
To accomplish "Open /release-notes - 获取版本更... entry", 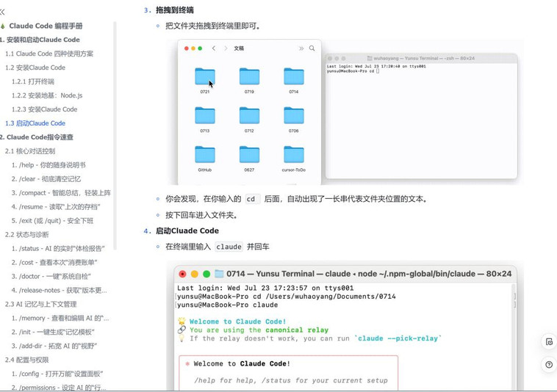I will coord(59,290).
